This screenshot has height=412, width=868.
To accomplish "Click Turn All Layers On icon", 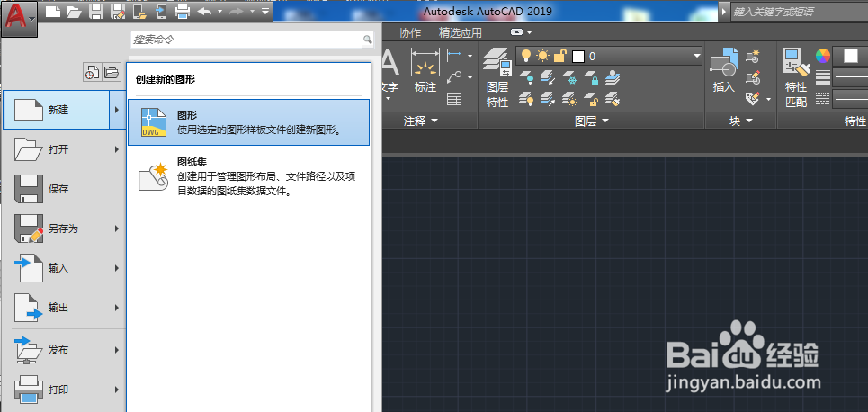I will (x=527, y=99).
